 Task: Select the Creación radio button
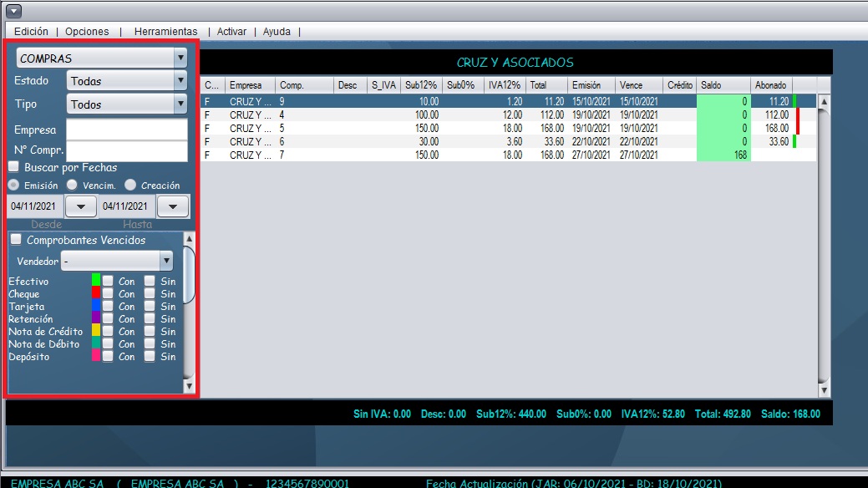coord(131,186)
